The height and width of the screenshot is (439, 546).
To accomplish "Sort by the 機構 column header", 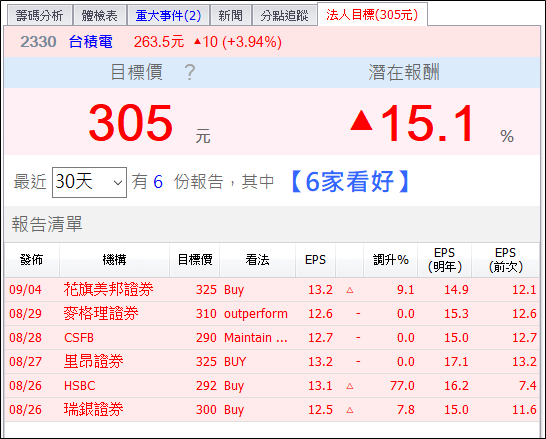I will pos(114,260).
